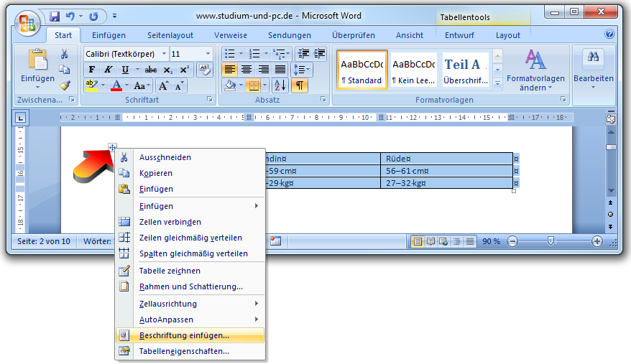631x364 pixels.
Task: Decrease paragraph indent
Action: (x=303, y=54)
